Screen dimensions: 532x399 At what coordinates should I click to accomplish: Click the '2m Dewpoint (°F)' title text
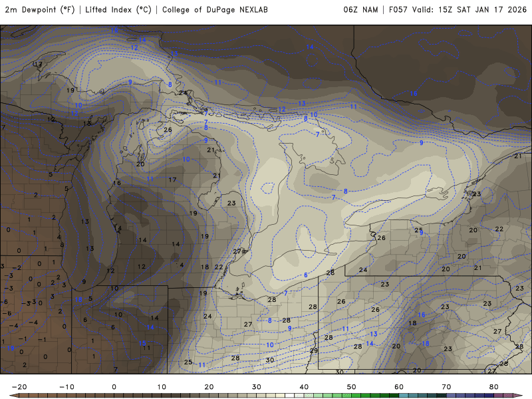(x=40, y=10)
